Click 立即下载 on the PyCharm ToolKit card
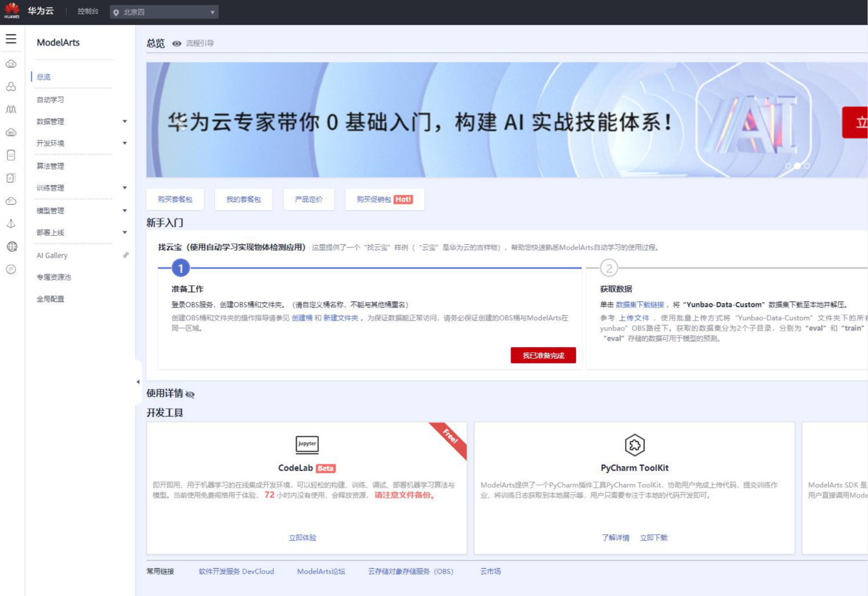Viewport: 868px width, 596px height. 654,538
